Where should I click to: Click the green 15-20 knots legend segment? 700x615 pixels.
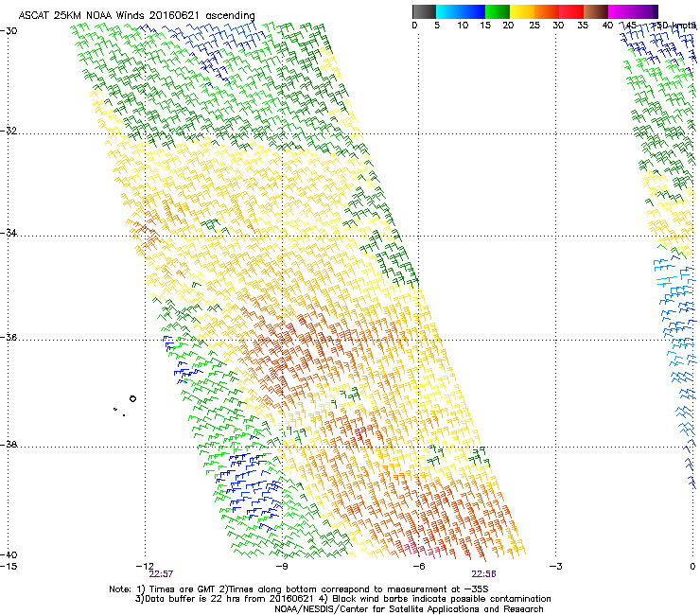[498, 11]
